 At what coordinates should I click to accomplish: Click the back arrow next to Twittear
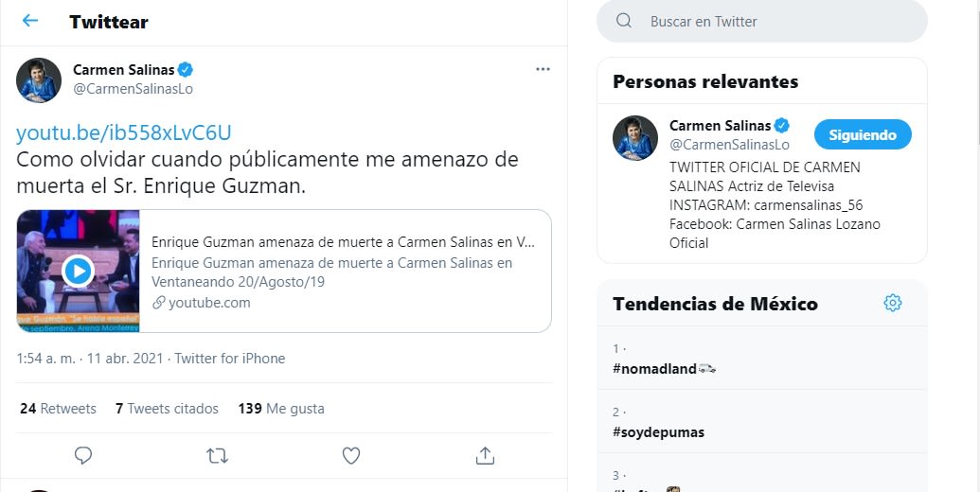tap(30, 21)
